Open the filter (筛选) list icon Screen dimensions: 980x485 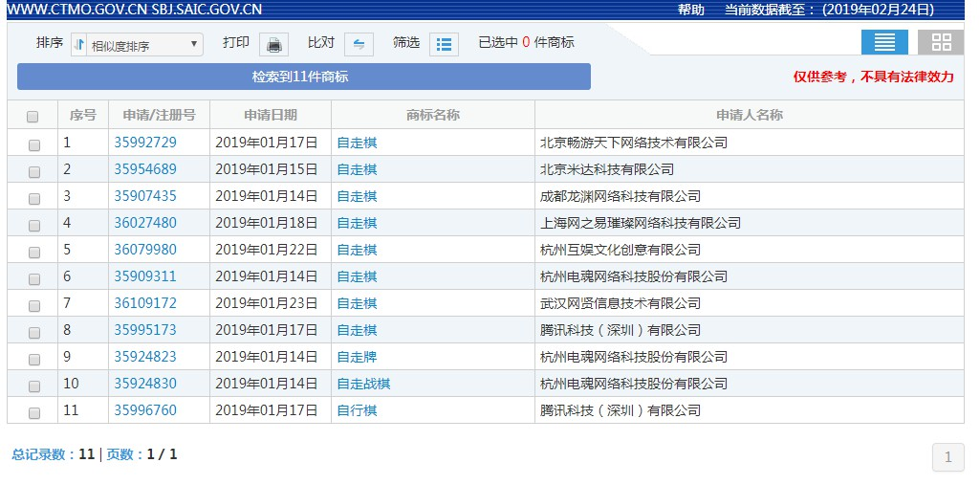coord(444,44)
